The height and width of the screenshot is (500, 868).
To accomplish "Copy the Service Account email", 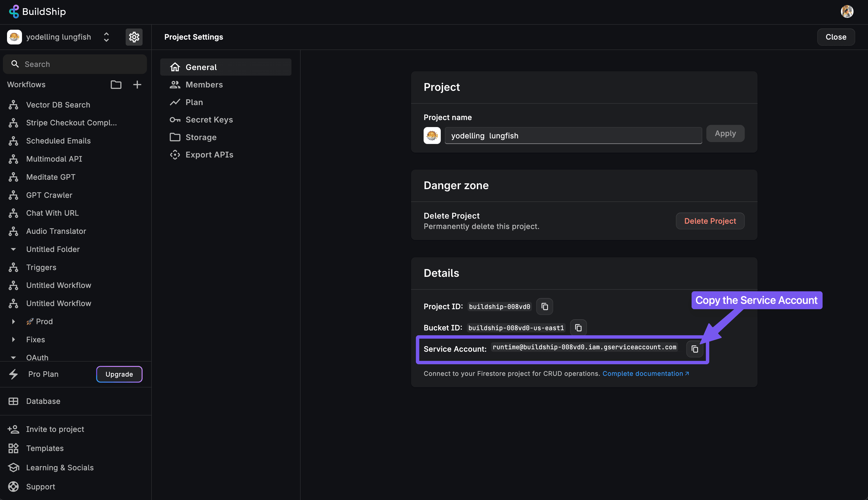I will [694, 349].
